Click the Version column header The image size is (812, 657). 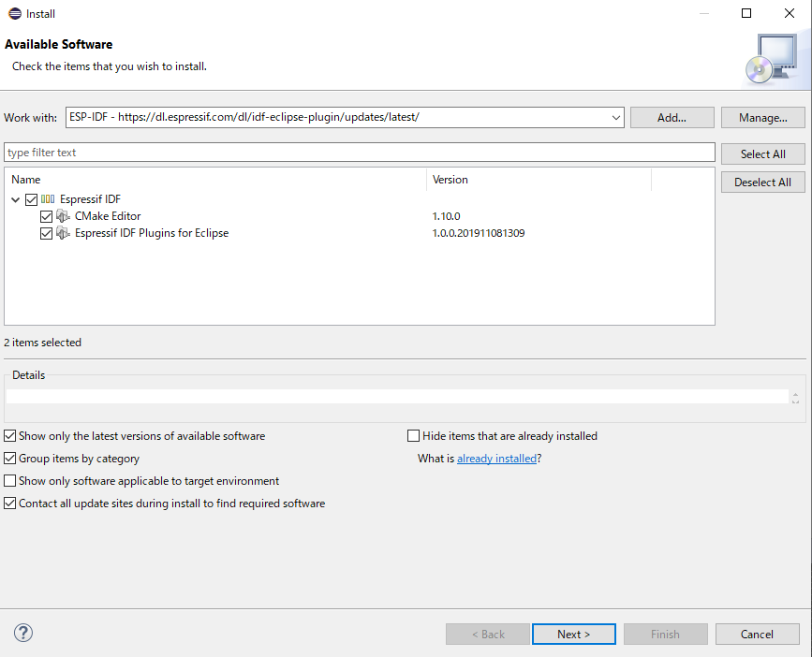click(539, 180)
